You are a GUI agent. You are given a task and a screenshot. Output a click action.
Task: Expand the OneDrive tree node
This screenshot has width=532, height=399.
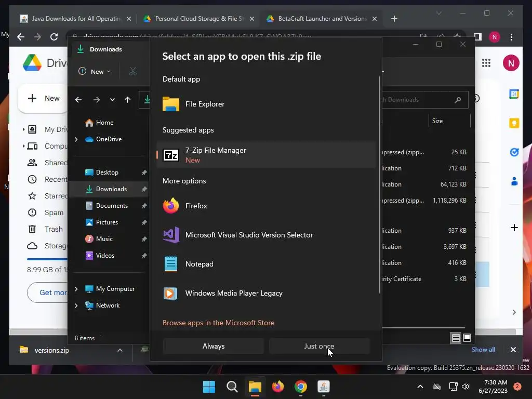tap(76, 139)
